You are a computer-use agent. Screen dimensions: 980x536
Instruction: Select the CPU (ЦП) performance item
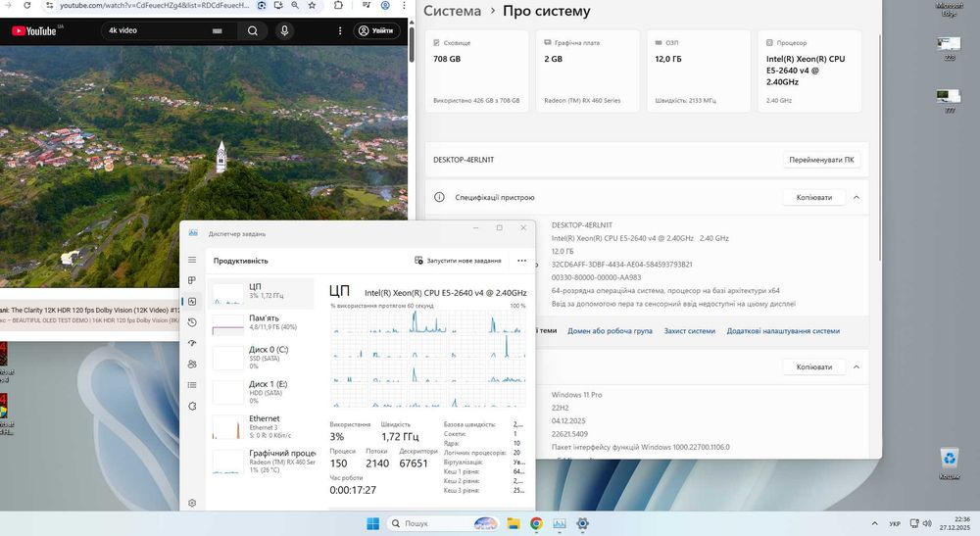tap(261, 294)
